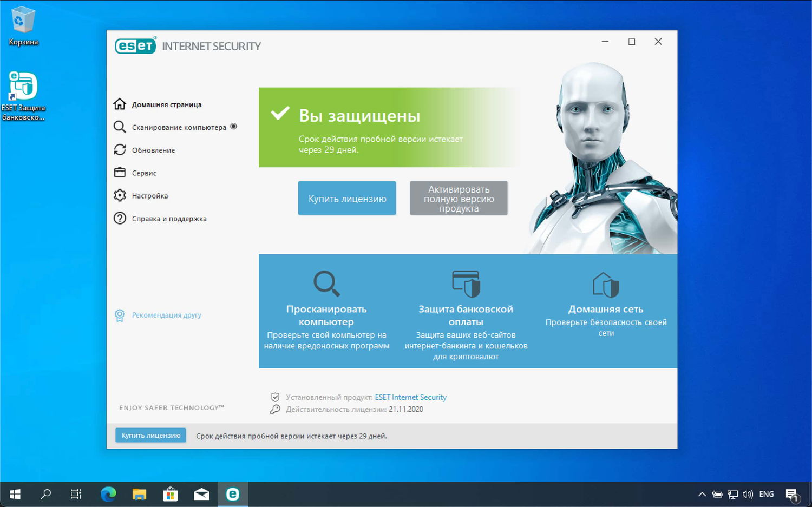Open ESET Защита банковских платежей desktop shortcut

click(x=23, y=87)
